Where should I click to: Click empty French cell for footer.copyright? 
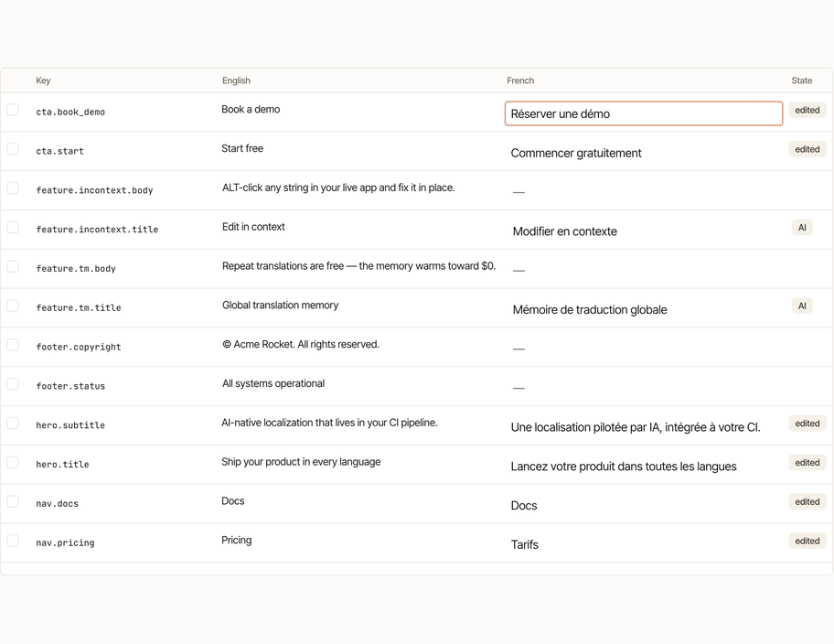[x=519, y=349]
